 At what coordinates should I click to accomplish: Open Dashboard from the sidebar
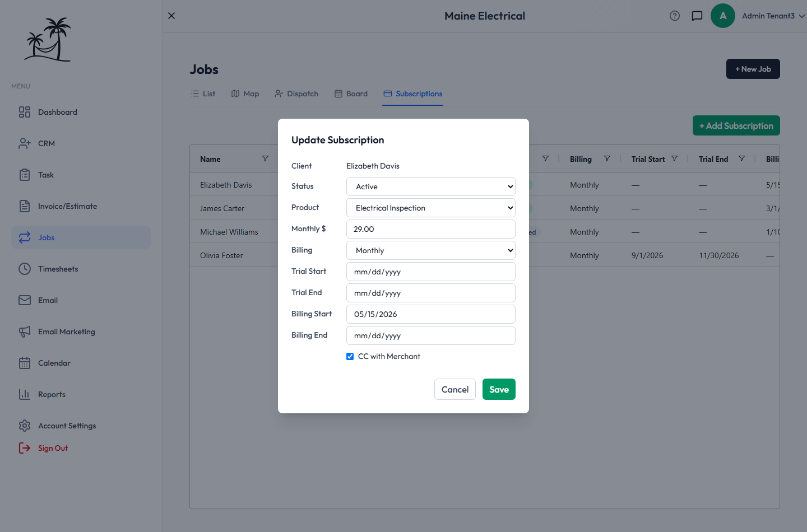(81, 112)
